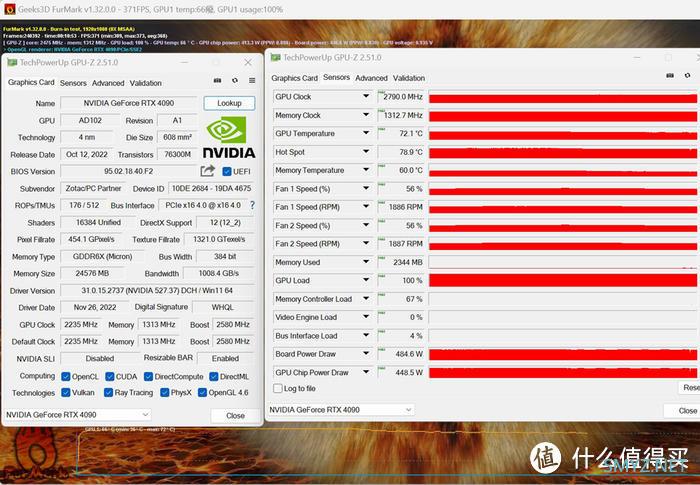The width and height of the screenshot is (700, 485).
Task: Toggle the UEFI checkbox
Action: point(227,171)
